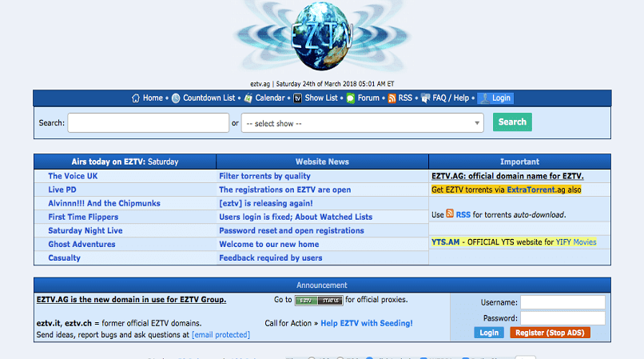The image size is (644, 359).
Task: Open Alvinnn!!! And the Chipmunks link
Action: [x=104, y=203]
